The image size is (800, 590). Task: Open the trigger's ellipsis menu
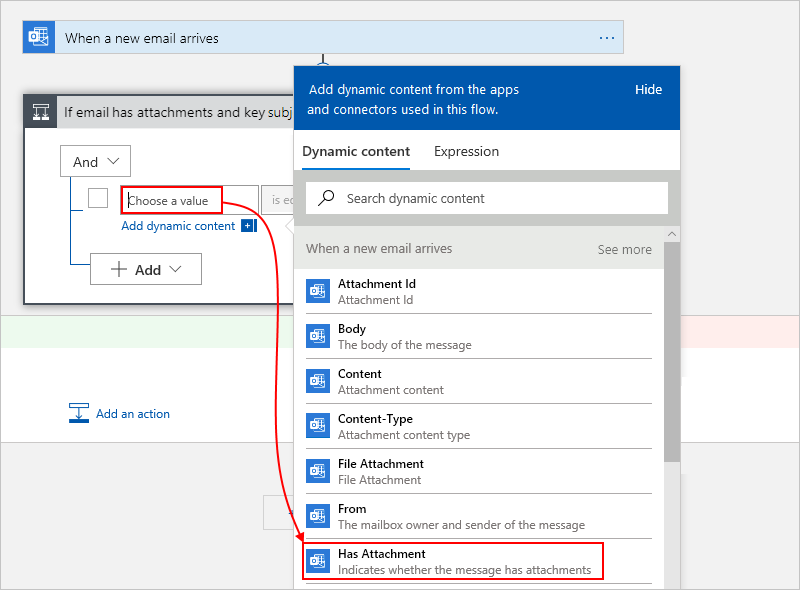(x=607, y=38)
